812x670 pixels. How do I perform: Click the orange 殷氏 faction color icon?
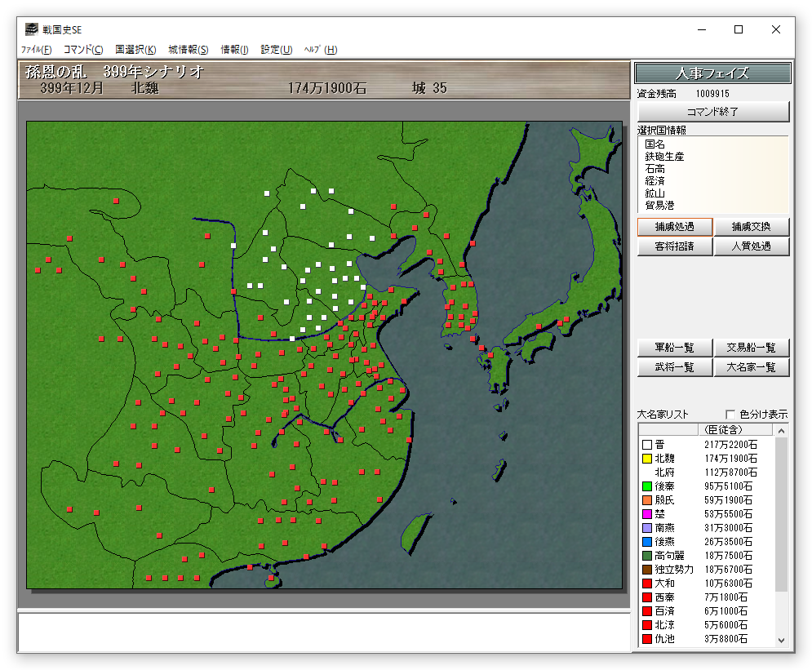pos(647,500)
